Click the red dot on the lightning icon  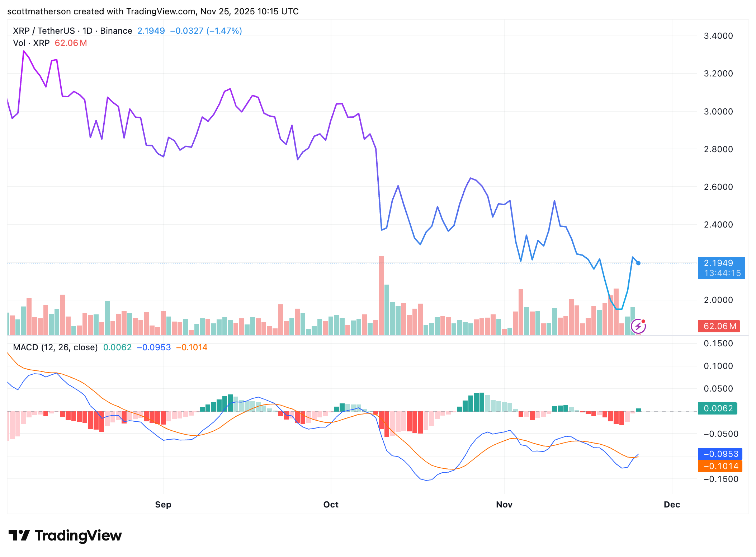[644, 320]
